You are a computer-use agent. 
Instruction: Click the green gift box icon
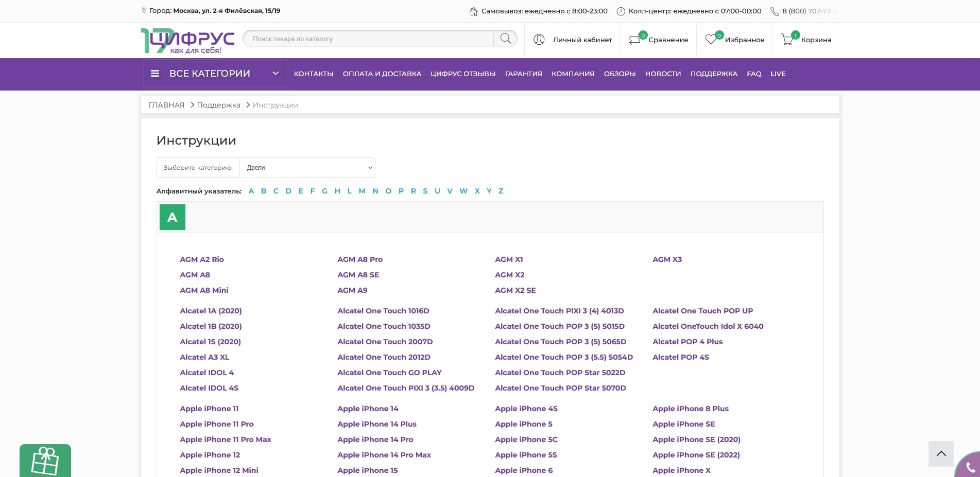click(45, 461)
